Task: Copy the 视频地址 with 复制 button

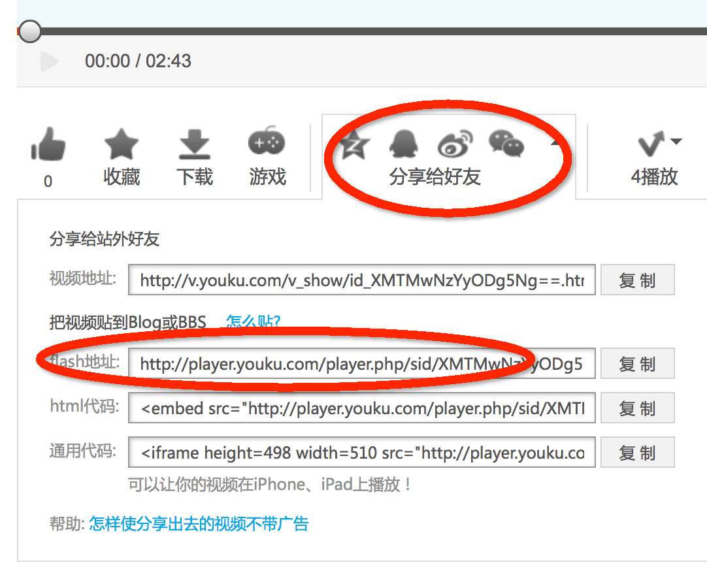Action: click(637, 280)
